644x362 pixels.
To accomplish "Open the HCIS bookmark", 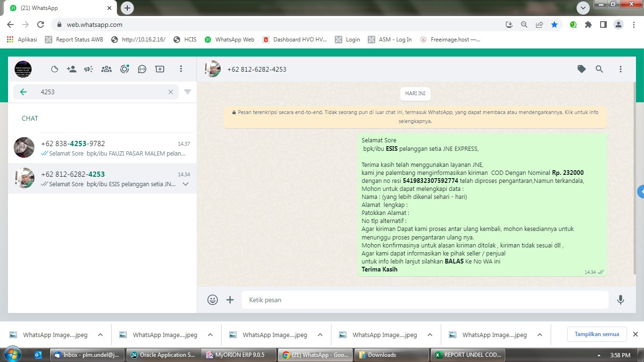I will tap(185, 40).
